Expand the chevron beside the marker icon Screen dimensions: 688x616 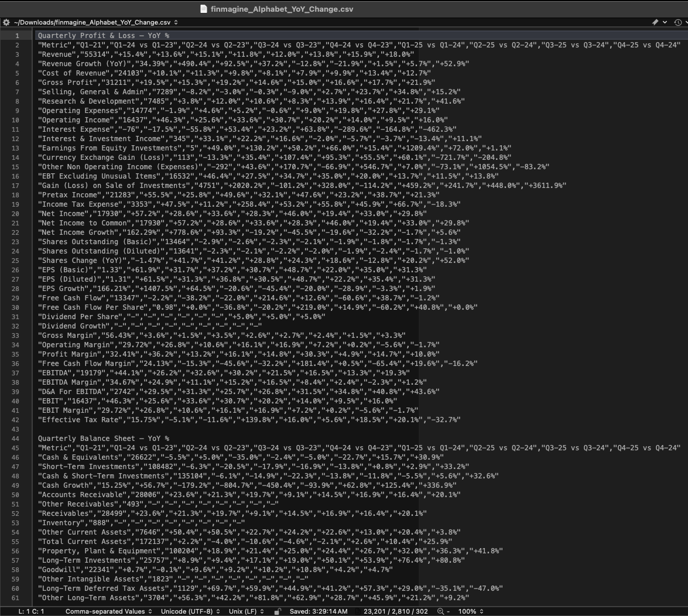pyautogui.click(x=665, y=22)
